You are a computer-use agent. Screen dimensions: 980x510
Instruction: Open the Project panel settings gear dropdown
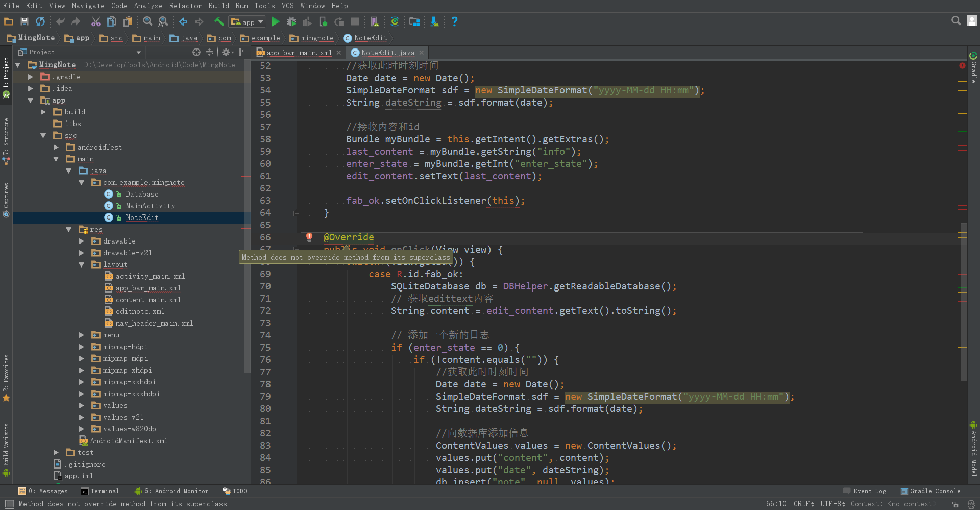228,52
